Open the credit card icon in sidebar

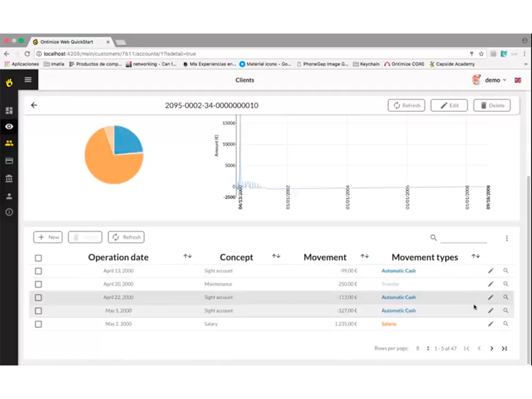tap(9, 161)
